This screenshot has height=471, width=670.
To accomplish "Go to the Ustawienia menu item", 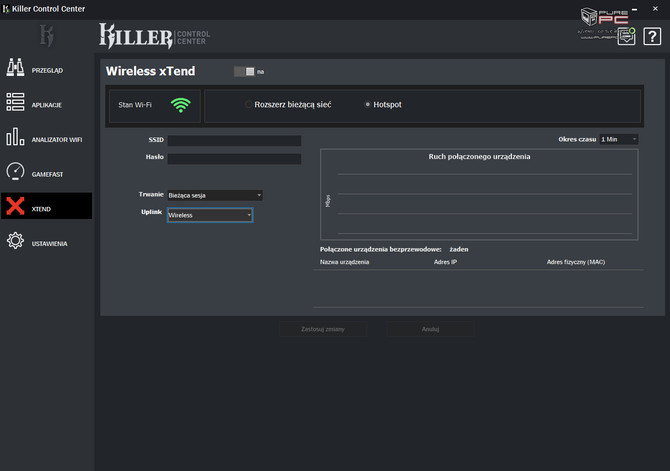I will (x=47, y=241).
